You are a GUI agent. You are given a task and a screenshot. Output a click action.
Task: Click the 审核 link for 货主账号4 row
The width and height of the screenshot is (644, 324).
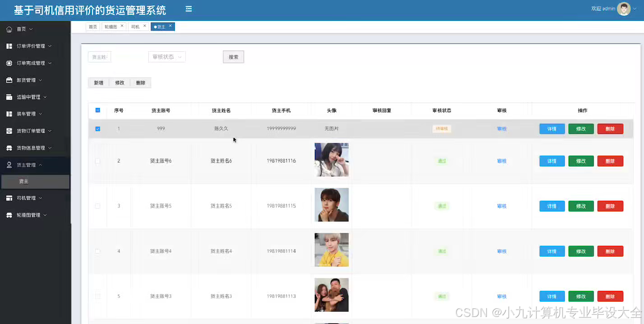(x=502, y=251)
